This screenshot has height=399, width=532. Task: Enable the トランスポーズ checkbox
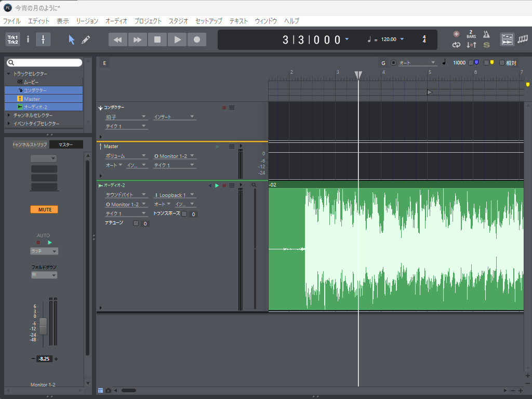184,214
